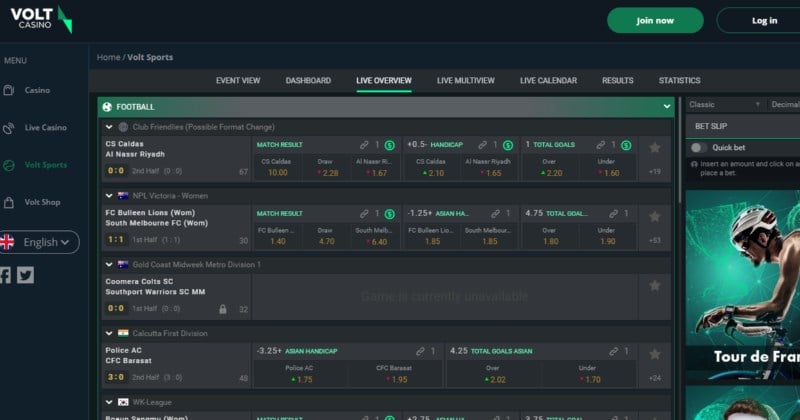
Task: Open the Bet Slip panel header
Action: click(x=743, y=127)
